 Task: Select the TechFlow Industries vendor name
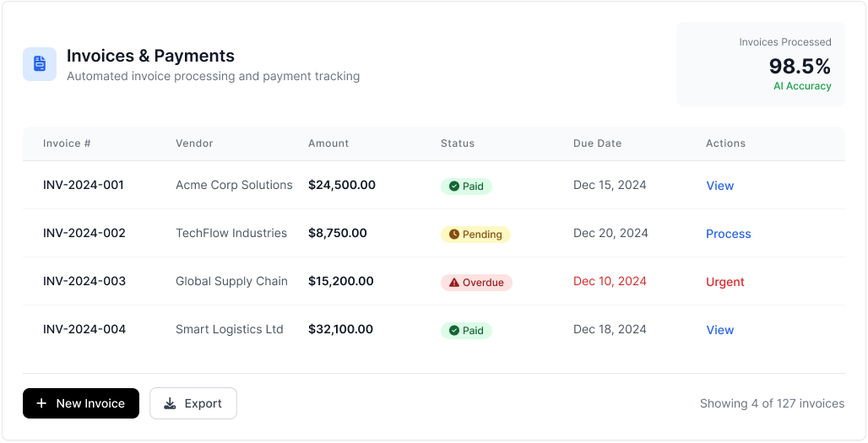[x=231, y=233]
